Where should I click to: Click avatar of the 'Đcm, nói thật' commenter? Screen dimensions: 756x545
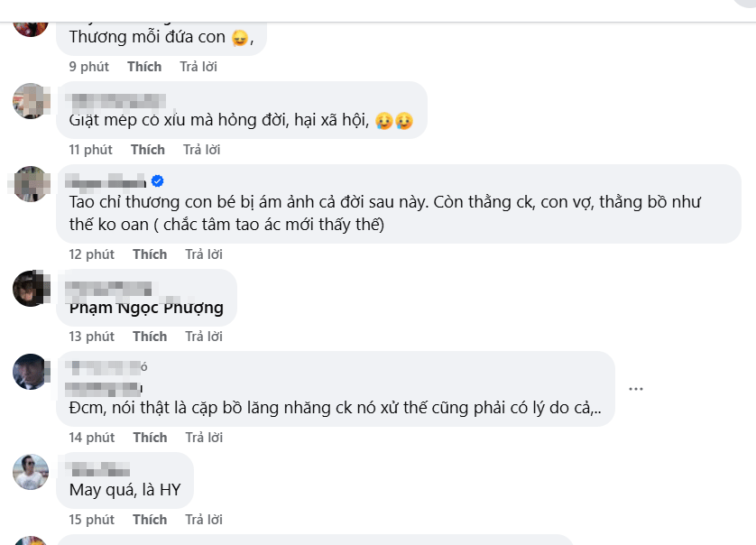(31, 371)
